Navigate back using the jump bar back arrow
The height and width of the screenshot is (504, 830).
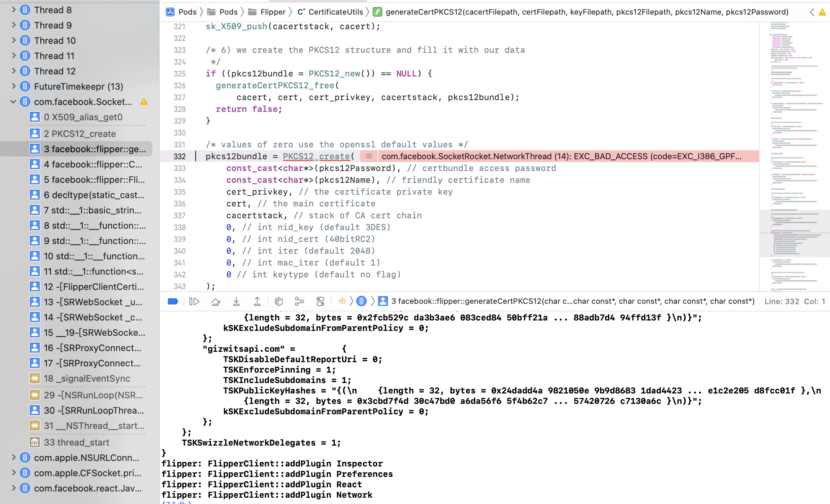(x=811, y=11)
